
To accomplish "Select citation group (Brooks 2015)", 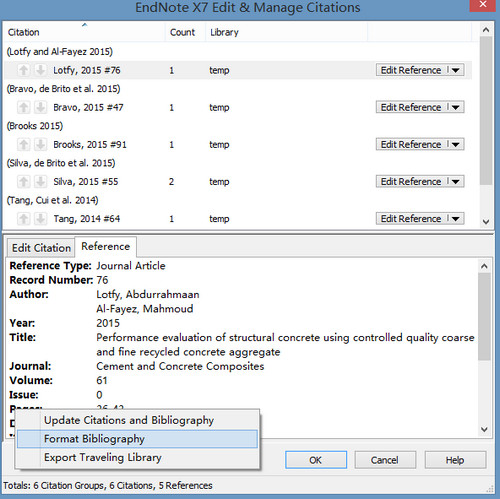I will 35,126.
